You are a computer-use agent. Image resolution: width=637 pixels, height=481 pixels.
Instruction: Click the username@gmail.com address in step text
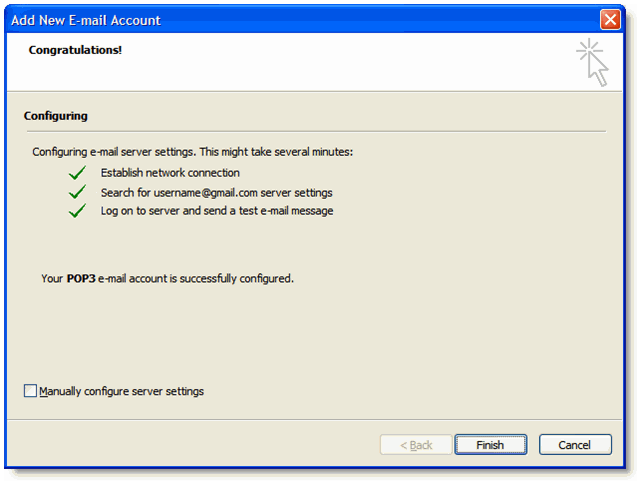[x=206, y=193]
